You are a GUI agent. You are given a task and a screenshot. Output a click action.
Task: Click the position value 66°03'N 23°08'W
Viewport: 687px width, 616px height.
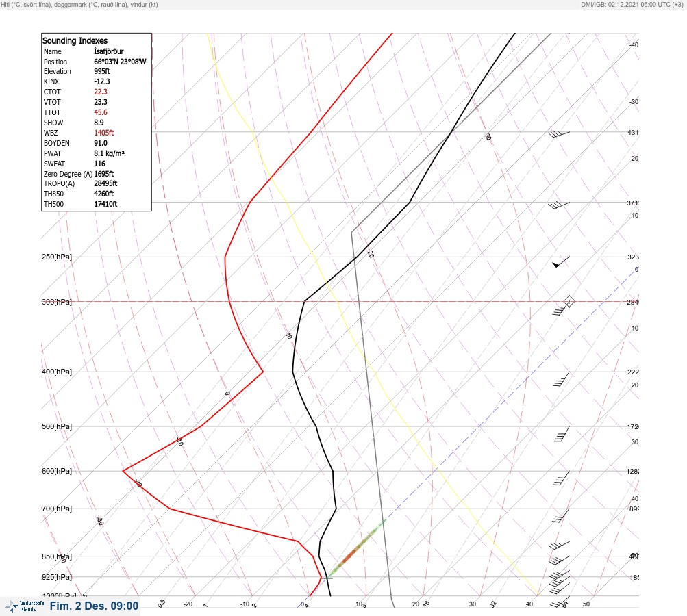120,62
